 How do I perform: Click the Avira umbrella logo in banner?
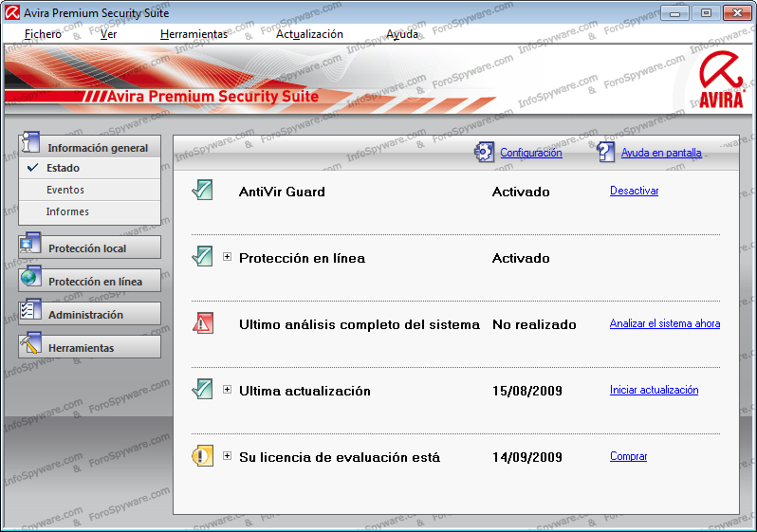pos(721,80)
